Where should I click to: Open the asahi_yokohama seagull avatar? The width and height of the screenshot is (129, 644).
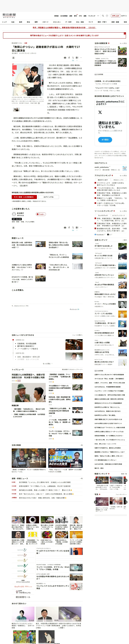124,168
